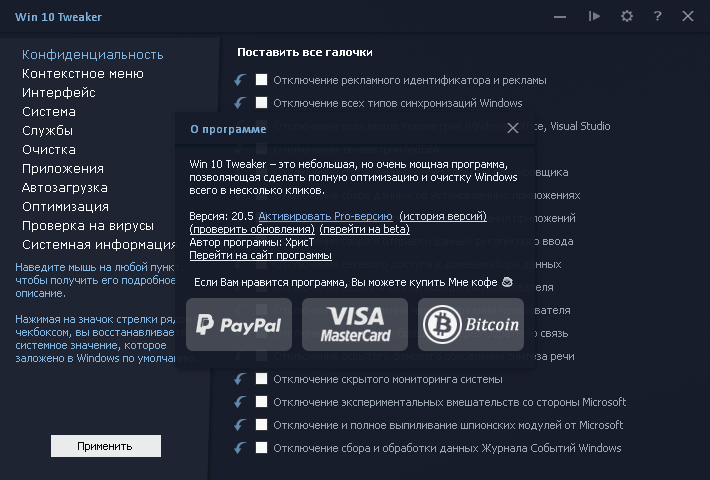Open the Очистка section
Image resolution: width=710 pixels, height=480 pixels.
tap(49, 150)
